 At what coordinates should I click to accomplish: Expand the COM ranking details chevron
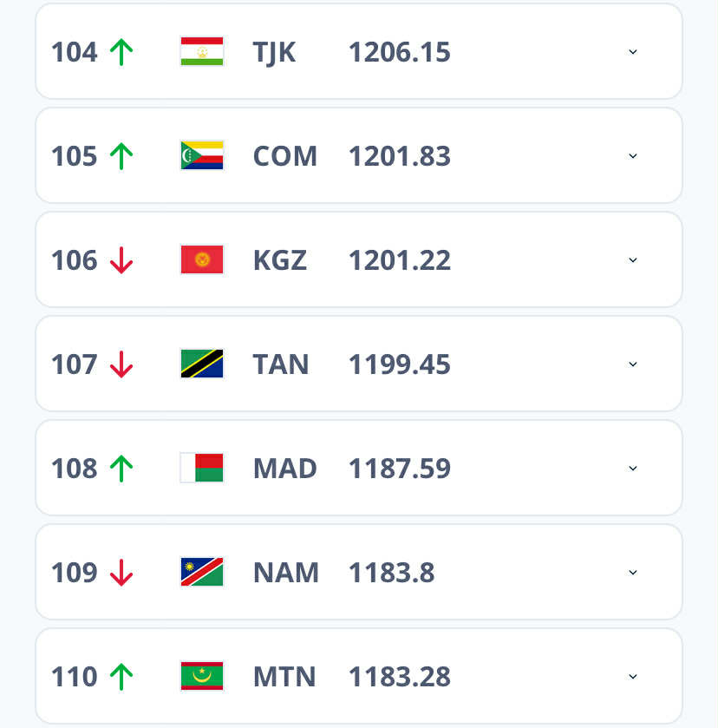[633, 155]
